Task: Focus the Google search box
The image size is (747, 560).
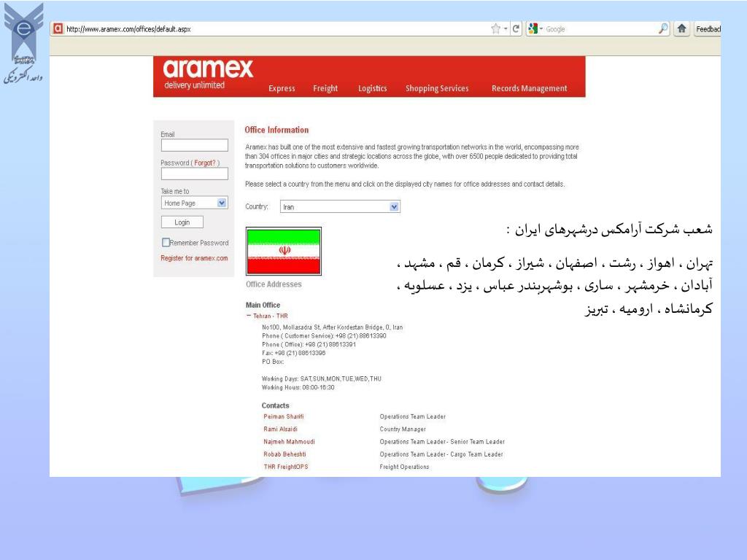Action: coord(600,29)
